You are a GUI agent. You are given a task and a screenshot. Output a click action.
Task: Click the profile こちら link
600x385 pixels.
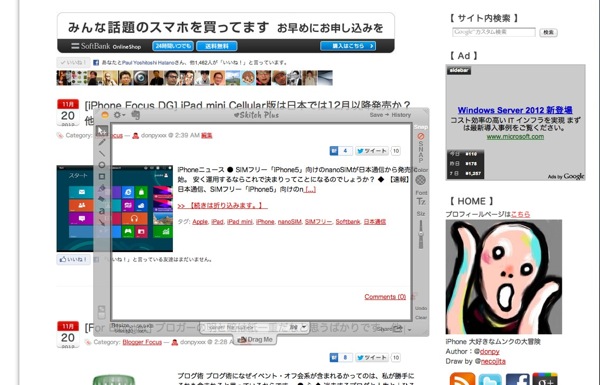[520, 214]
